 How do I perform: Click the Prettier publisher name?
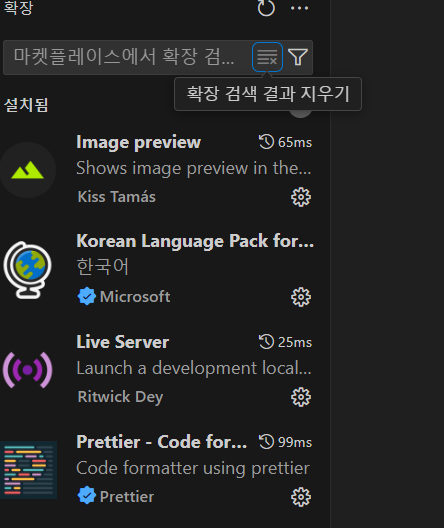click(x=127, y=497)
